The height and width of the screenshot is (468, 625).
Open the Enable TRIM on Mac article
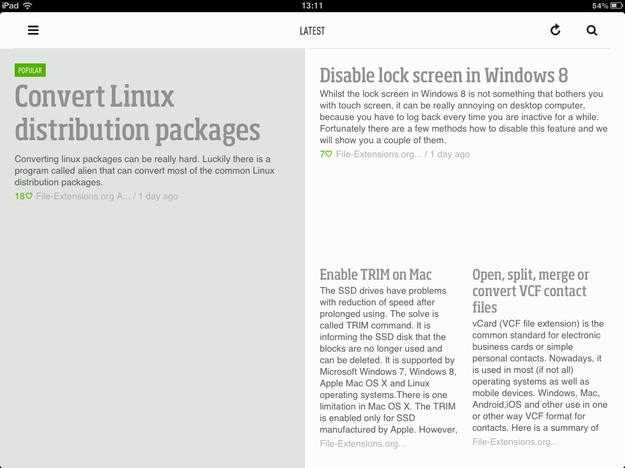tap(375, 275)
